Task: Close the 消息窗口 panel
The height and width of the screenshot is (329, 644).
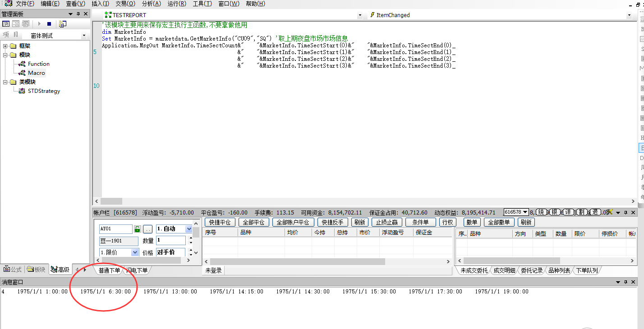Action: tap(633, 282)
